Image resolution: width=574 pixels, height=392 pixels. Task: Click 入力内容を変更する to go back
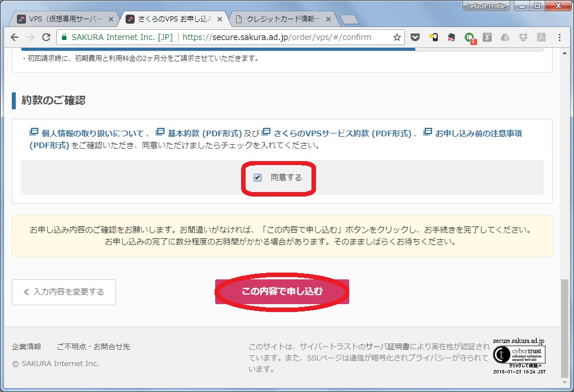(x=64, y=292)
